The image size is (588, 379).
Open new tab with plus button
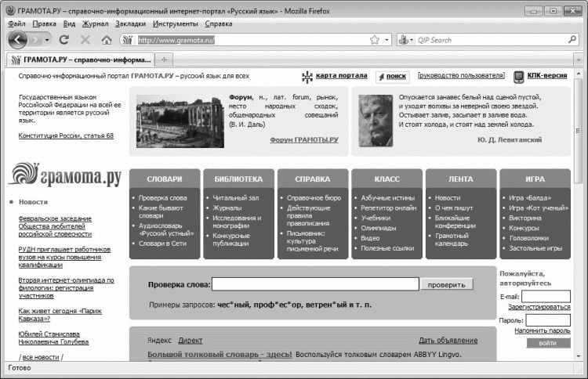coord(164,60)
